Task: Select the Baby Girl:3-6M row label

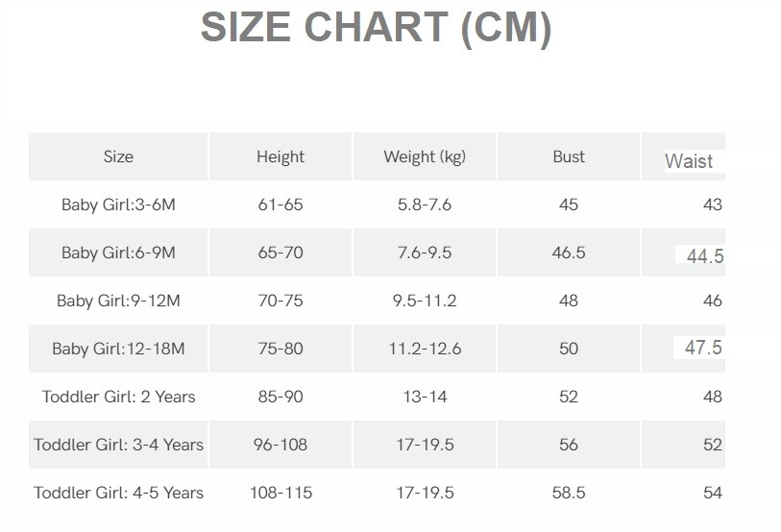Action: coord(118,205)
